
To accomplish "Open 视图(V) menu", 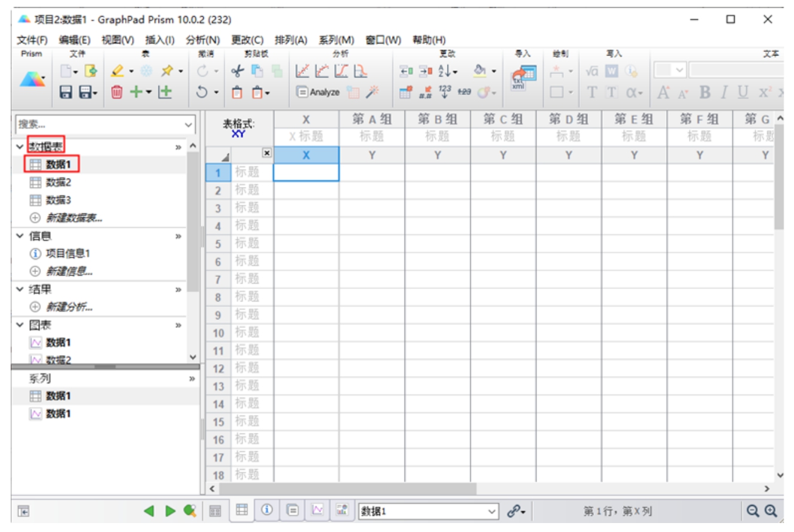I will (118, 40).
